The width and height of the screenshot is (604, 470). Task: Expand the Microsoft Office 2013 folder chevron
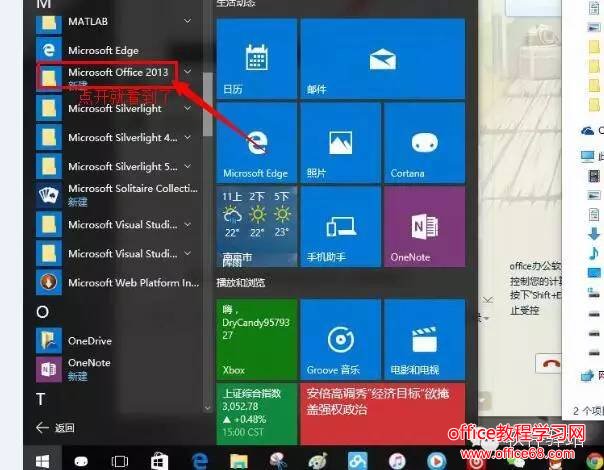click(188, 71)
